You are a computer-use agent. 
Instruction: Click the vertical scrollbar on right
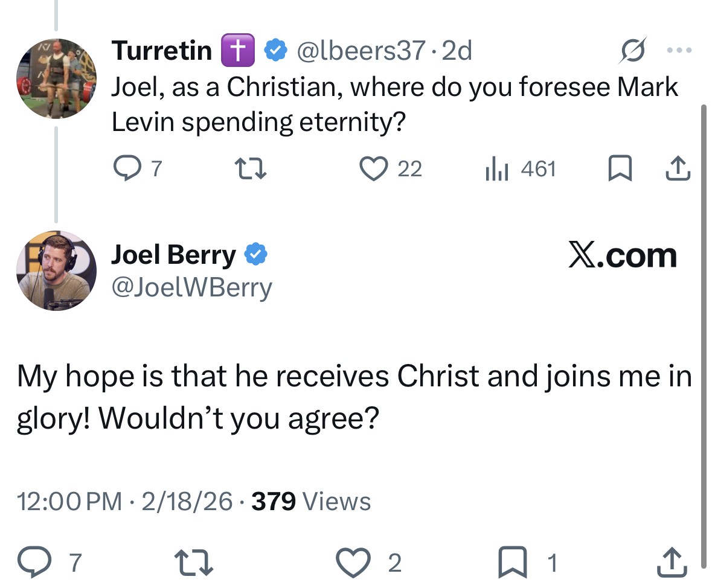point(703,332)
